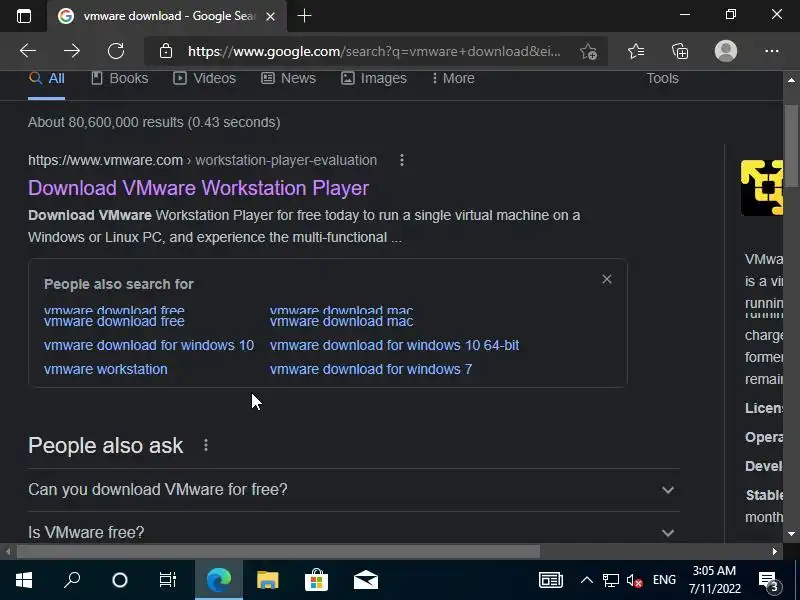This screenshot has height=600, width=800.
Task: Click the Microsoft Edge taskbar icon
Action: tap(219, 580)
